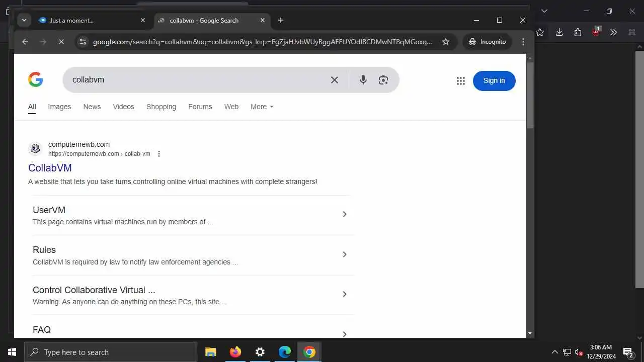
Task: Click the muted volume tray icon
Action: 579,352
